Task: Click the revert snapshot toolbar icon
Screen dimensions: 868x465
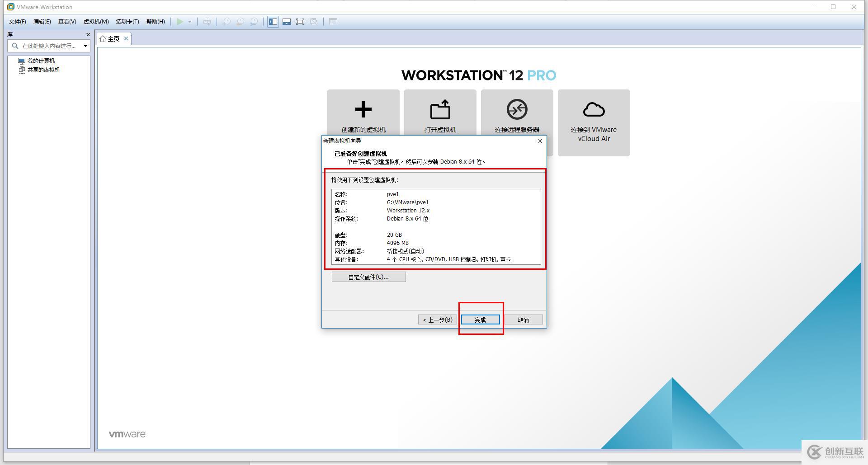Action: tap(240, 21)
